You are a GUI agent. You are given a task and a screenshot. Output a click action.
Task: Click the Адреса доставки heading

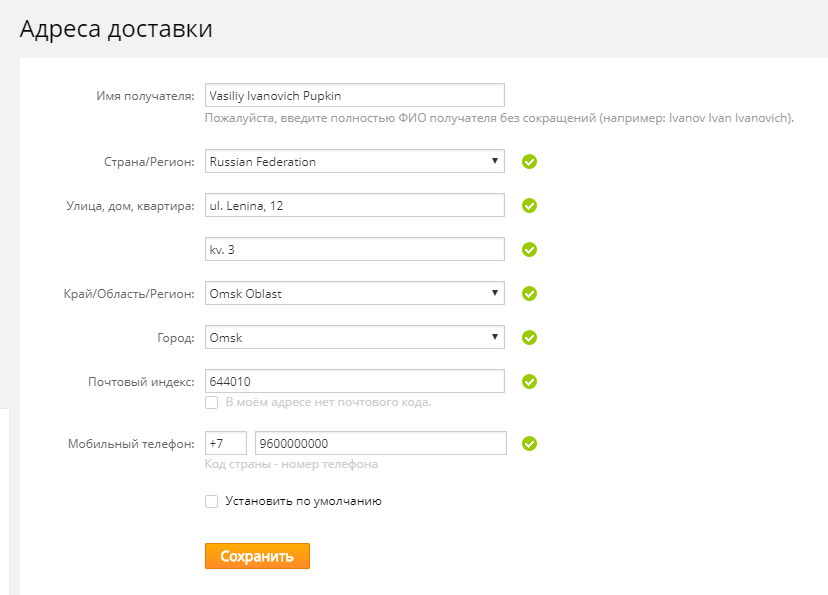(113, 28)
